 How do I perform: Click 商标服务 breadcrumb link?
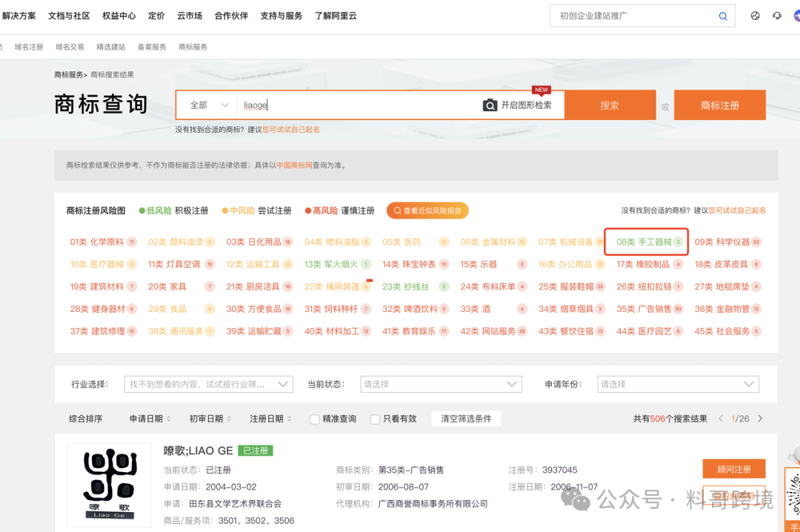[68, 75]
